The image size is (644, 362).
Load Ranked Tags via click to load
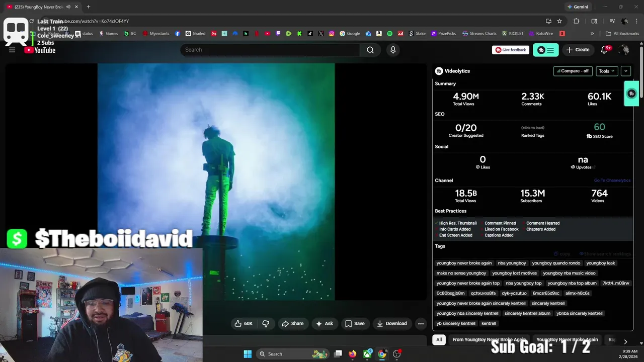click(532, 128)
